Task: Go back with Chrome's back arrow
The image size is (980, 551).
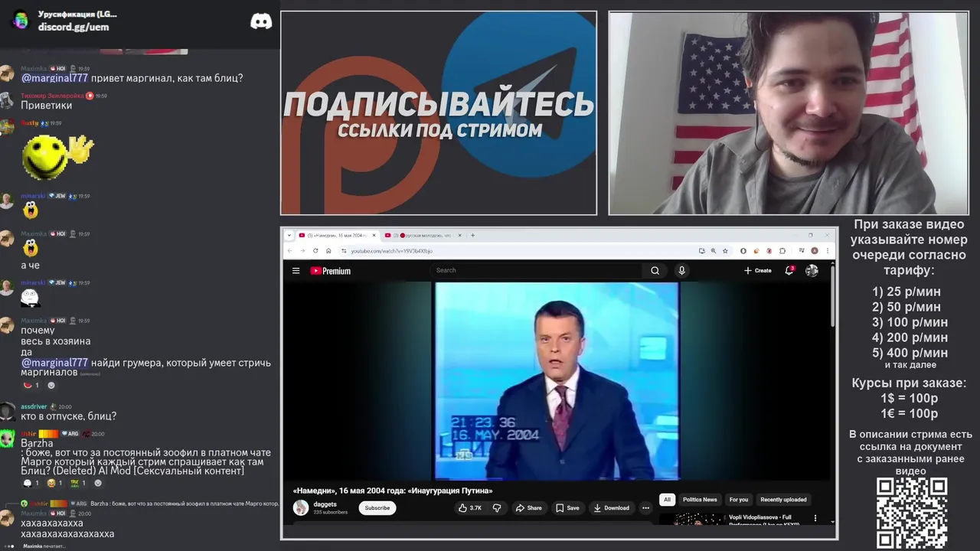Action: click(x=289, y=250)
